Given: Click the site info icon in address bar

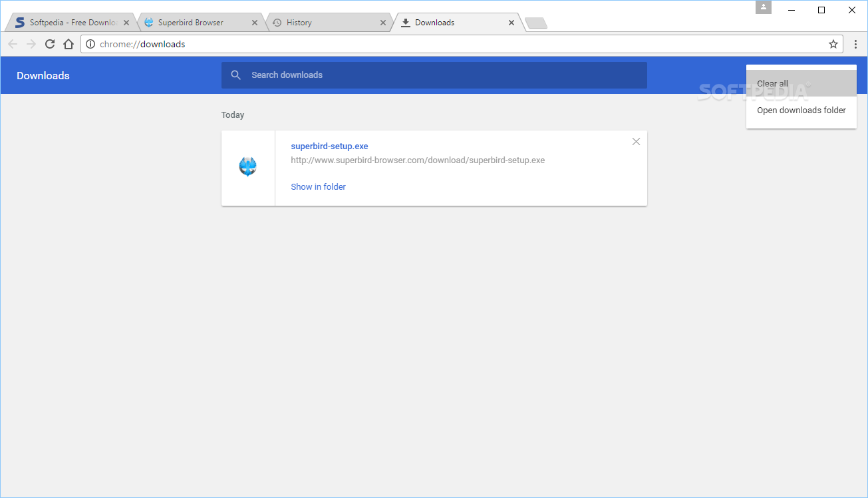Looking at the screenshot, I should 91,44.
